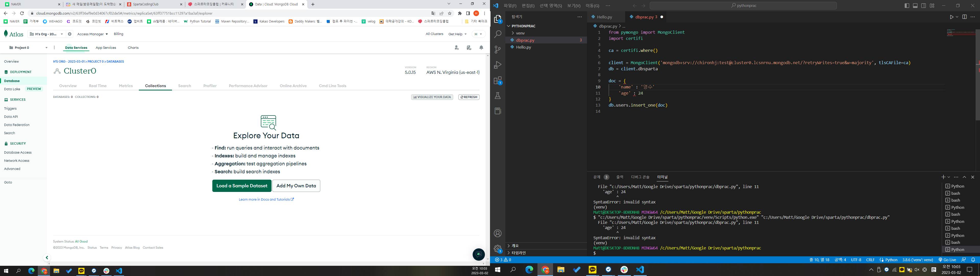
Task: Open the App Services tab
Action: 106,48
